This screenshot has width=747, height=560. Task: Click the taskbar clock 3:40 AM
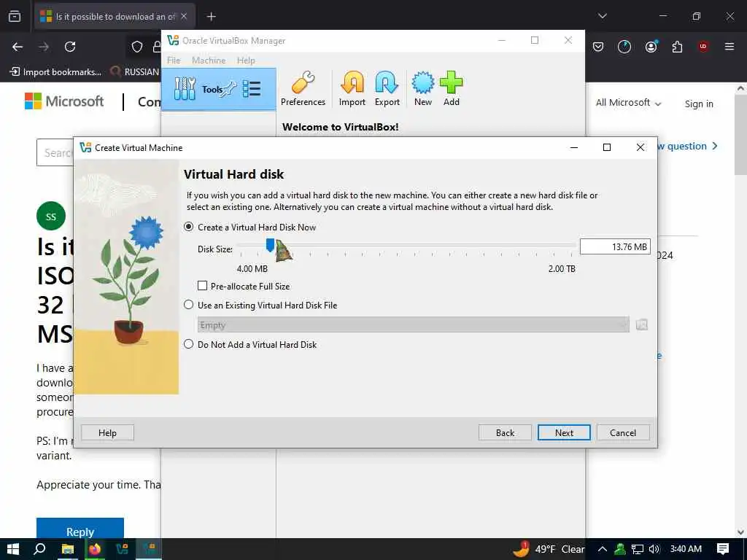point(686,549)
